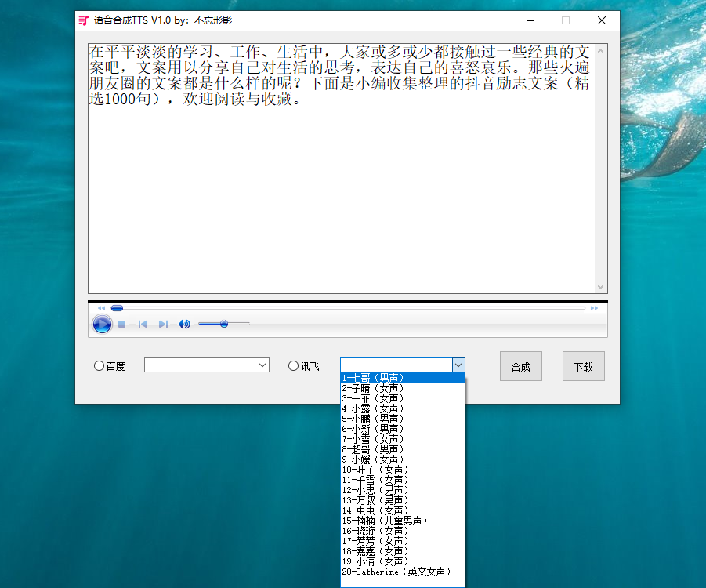Select the 讯飞 radio button
This screenshot has width=706, height=588.
[294, 365]
